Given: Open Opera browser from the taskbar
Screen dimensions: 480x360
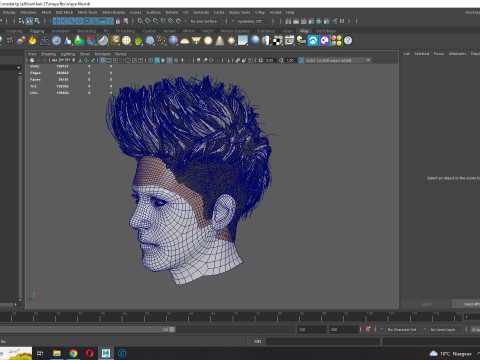Looking at the screenshot, I should pos(89,353).
